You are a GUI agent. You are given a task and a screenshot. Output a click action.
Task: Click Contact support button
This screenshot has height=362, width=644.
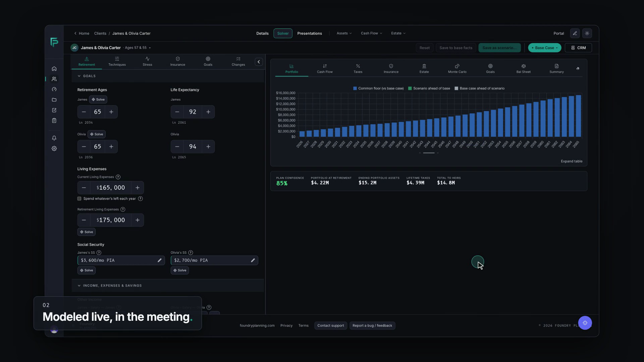click(x=331, y=326)
